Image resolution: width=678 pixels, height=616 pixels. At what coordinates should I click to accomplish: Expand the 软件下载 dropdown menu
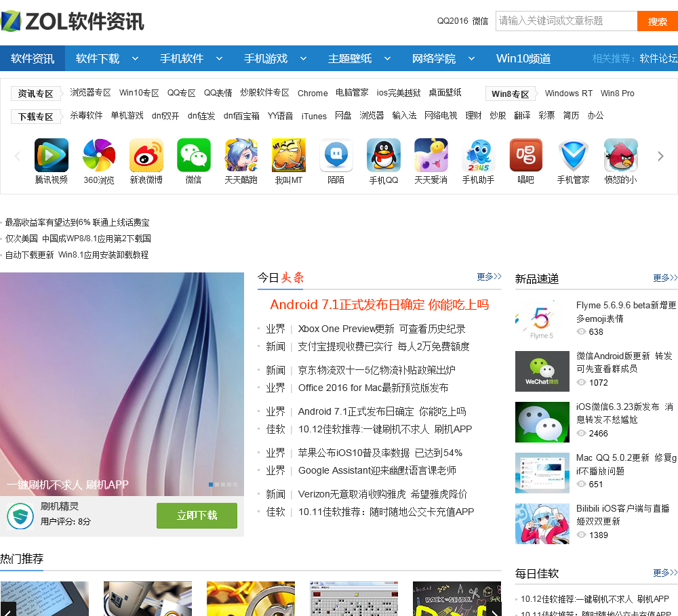tap(136, 58)
